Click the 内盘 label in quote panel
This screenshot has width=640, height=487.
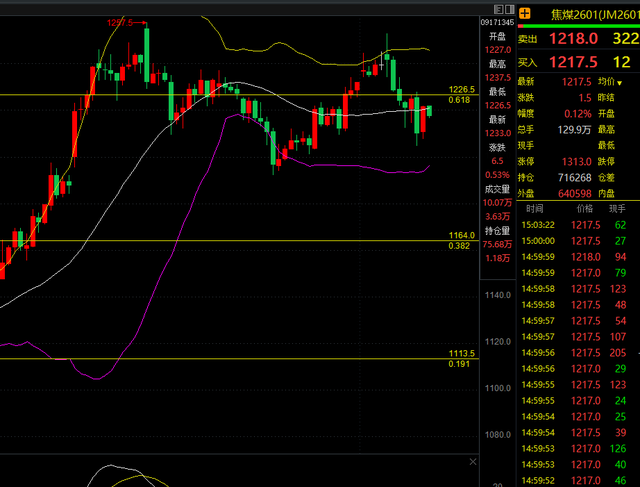(x=606, y=193)
